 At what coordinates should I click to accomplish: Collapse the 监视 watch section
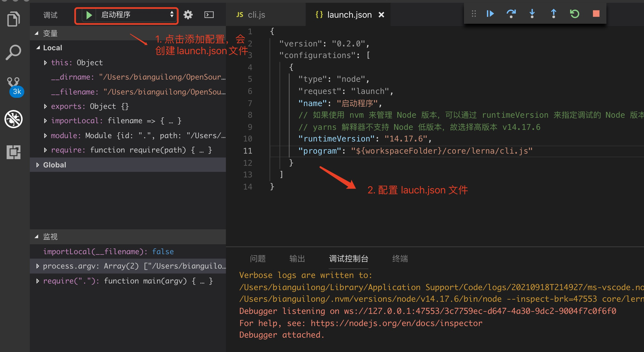[x=36, y=237]
